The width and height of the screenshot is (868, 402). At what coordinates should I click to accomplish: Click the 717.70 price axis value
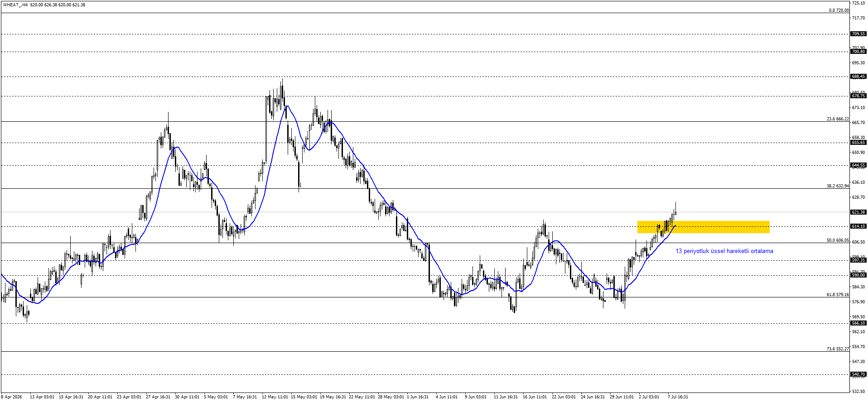tap(858, 18)
